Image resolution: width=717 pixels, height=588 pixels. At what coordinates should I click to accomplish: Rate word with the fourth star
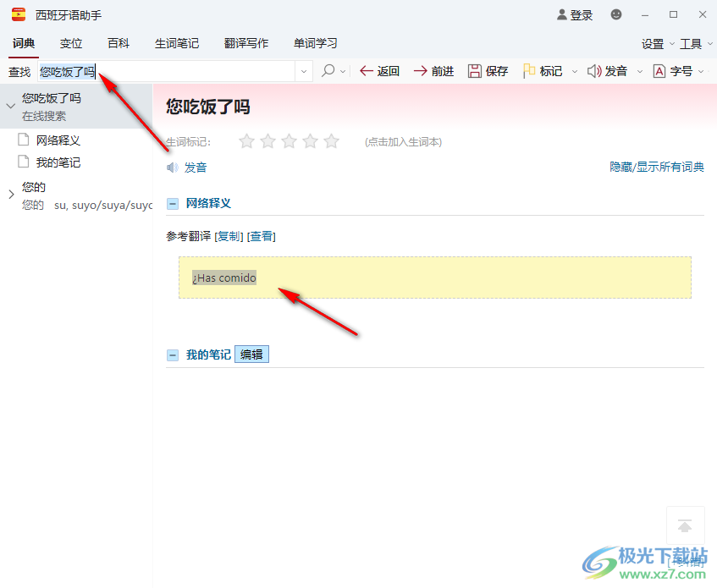(x=310, y=141)
